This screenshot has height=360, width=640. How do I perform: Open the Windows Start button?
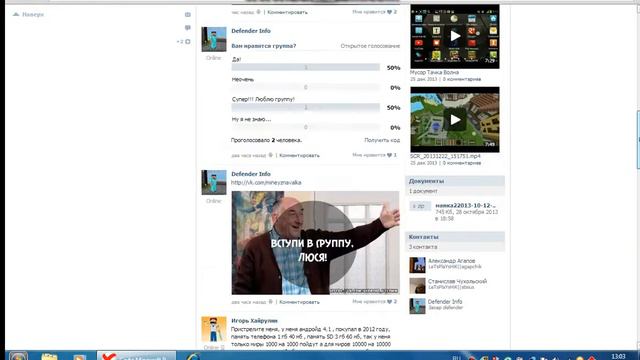[18, 356]
